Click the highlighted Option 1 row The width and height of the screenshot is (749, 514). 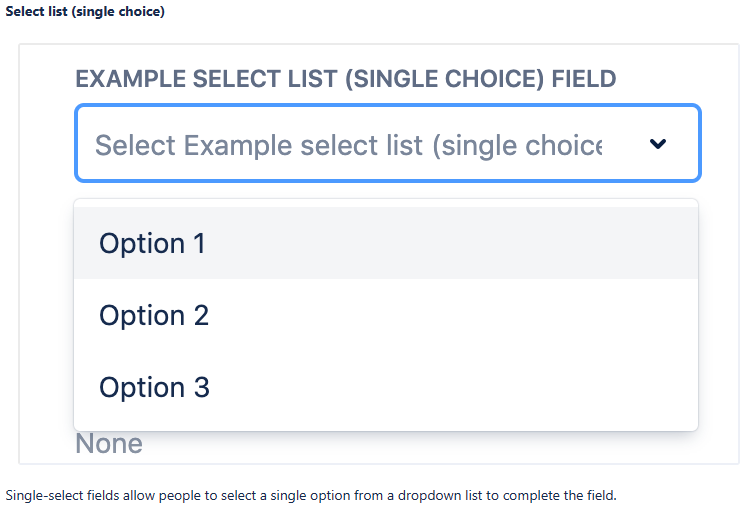[385, 243]
